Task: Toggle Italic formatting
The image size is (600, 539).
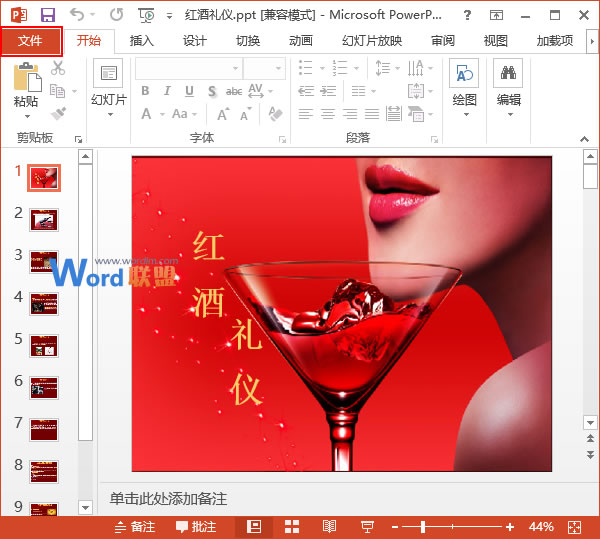Action: [x=167, y=91]
